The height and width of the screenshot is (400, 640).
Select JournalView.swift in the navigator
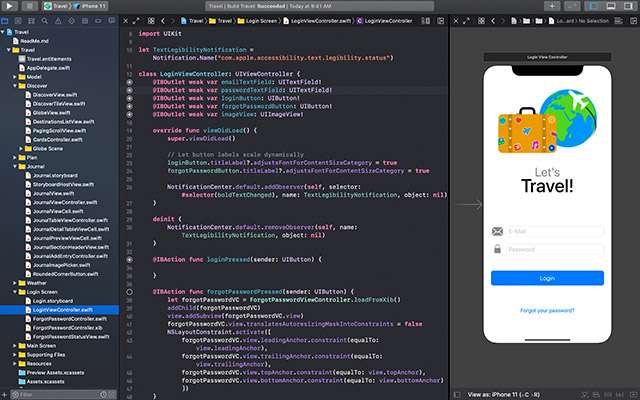click(x=53, y=194)
